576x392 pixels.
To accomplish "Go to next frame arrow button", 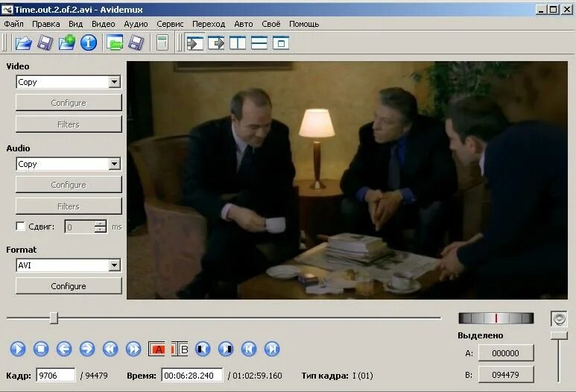I will pyautogui.click(x=87, y=349).
